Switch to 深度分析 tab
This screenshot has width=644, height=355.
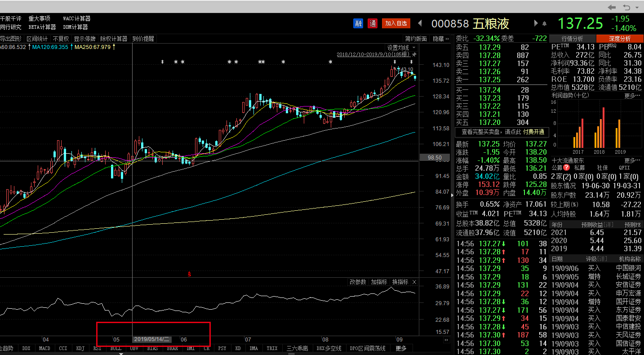620,39
